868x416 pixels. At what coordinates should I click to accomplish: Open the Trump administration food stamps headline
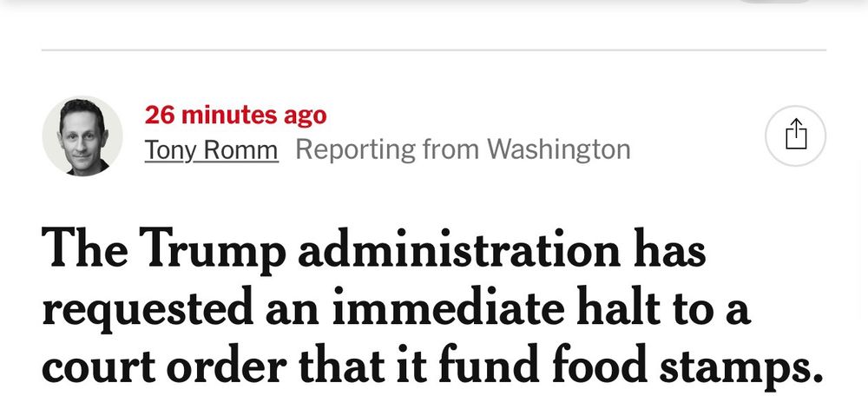433,308
